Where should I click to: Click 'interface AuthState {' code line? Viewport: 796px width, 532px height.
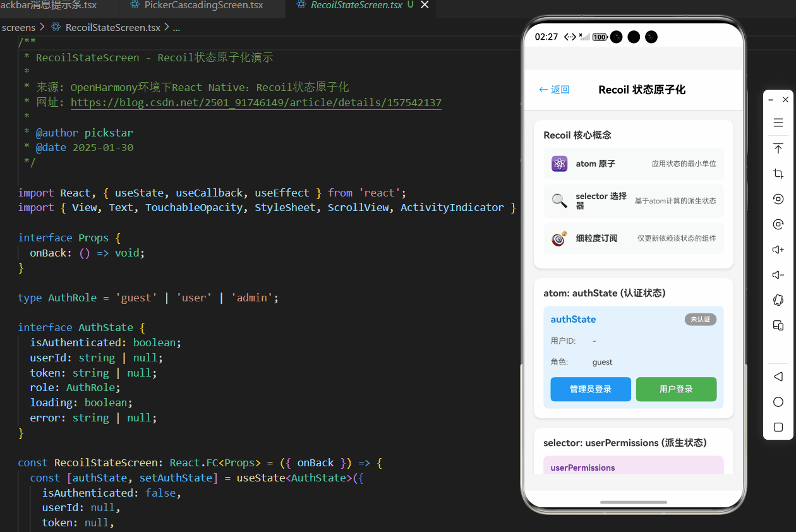point(81,327)
